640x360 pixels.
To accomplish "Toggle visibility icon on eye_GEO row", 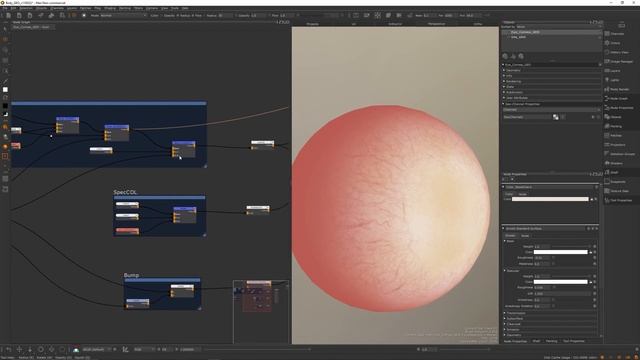I will click(x=600, y=37).
